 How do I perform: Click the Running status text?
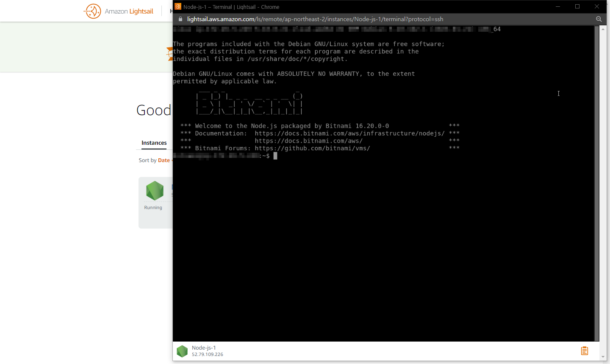pos(153,208)
